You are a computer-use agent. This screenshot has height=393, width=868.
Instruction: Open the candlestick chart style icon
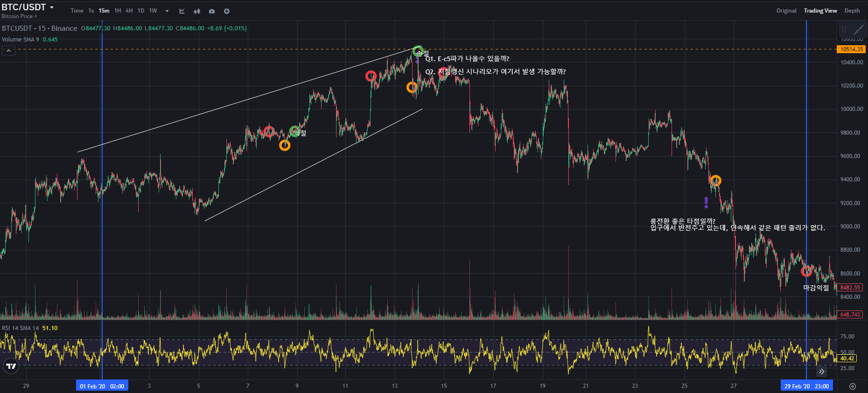coord(197,11)
